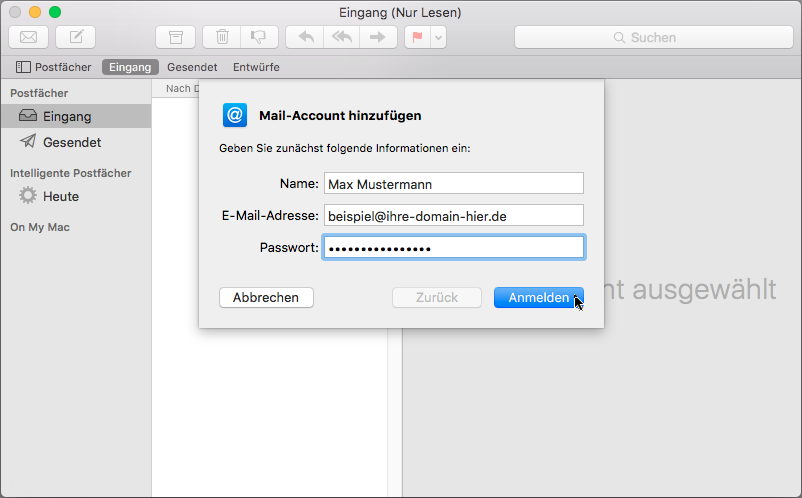
Task: Open the Heute smart mailbox
Action: (x=60, y=196)
